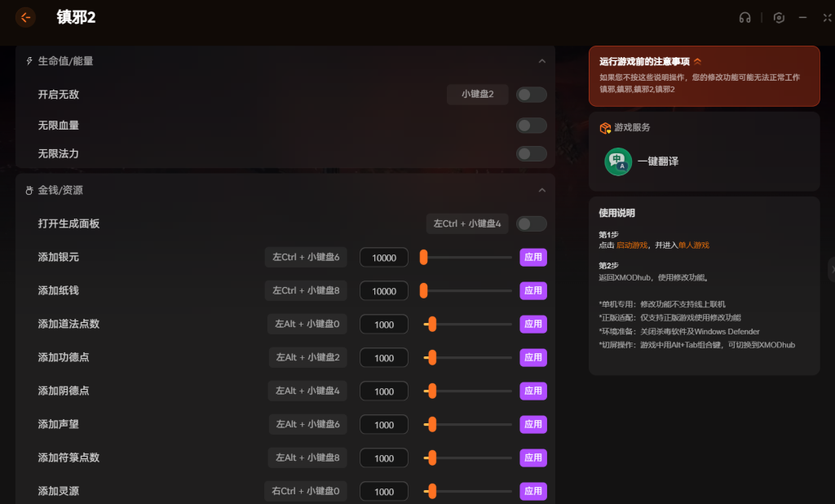Viewport: 835px width, 504px height.
Task: Click the 添加纸钱 slider track
Action: click(x=468, y=290)
